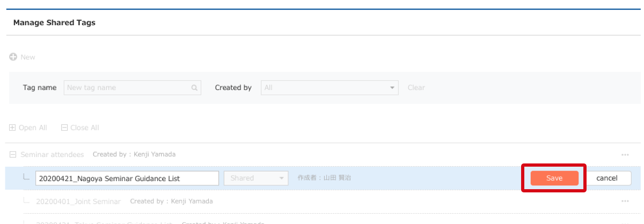Save the edited tag name
Viewport: 644px width, 224px height.
[554, 178]
